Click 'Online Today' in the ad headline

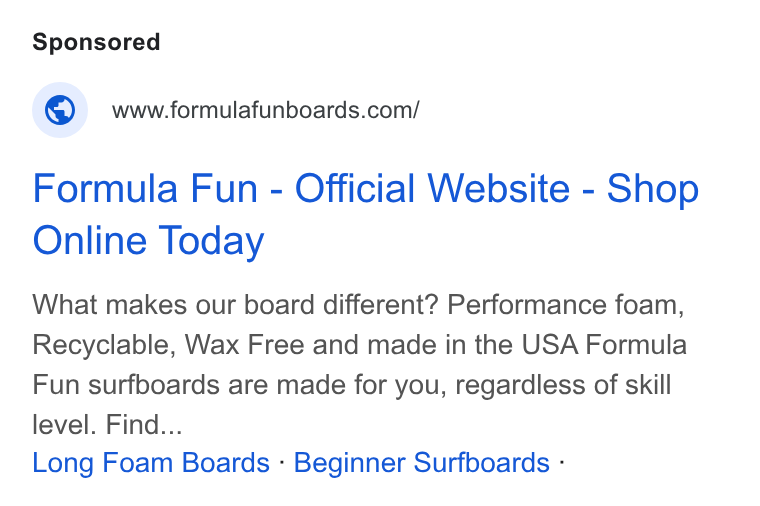[148, 240]
